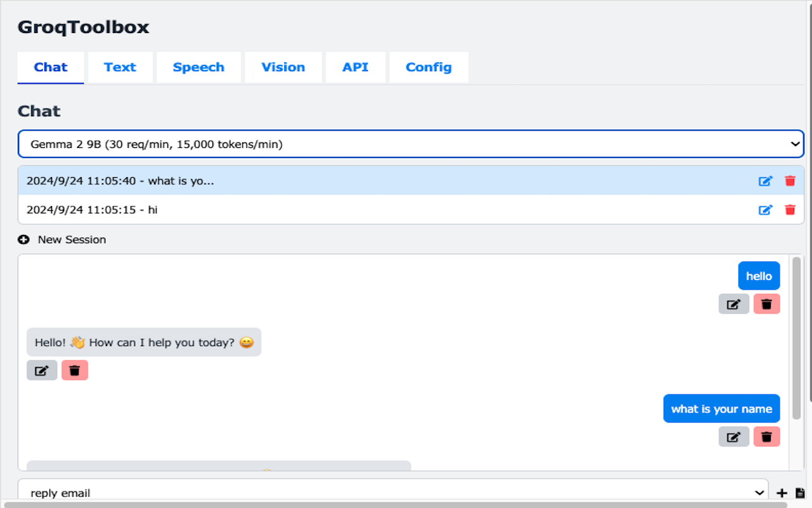Click the plus icon beside prompt dropdown

(782, 493)
